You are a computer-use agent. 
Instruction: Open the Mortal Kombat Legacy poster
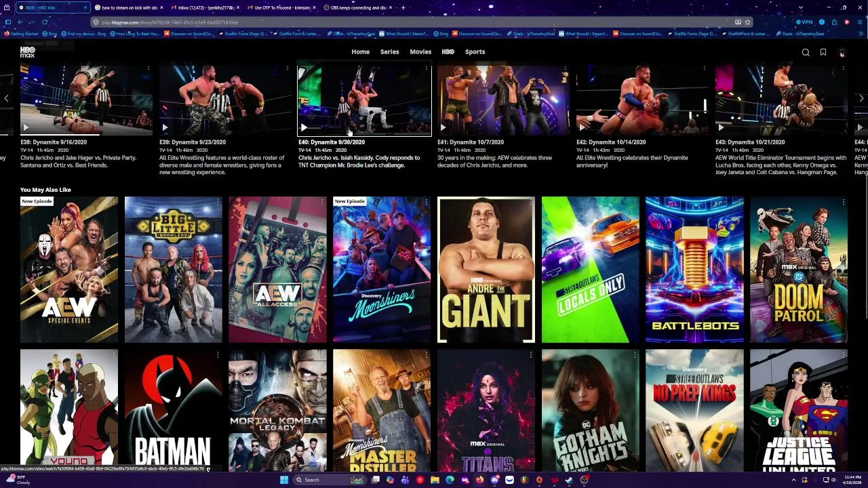(x=277, y=410)
